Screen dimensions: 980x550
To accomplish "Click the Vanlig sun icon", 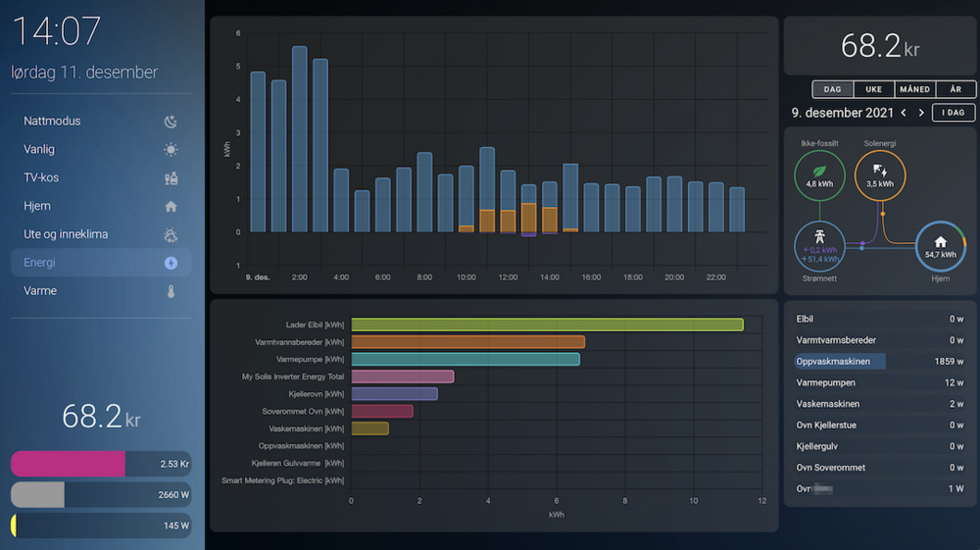I will [x=171, y=150].
